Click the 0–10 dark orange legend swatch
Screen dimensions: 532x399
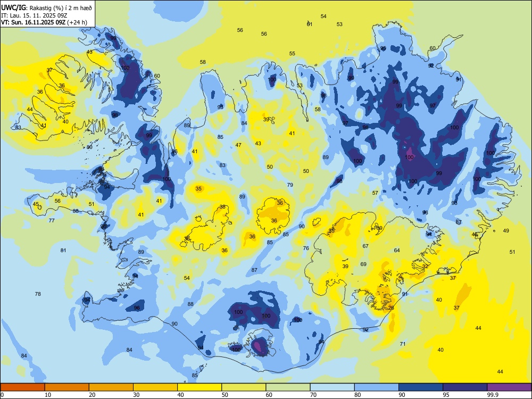[23, 387]
